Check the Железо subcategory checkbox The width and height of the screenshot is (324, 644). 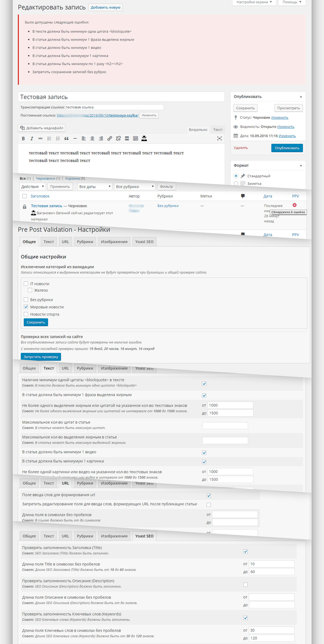pyautogui.click(x=30, y=290)
